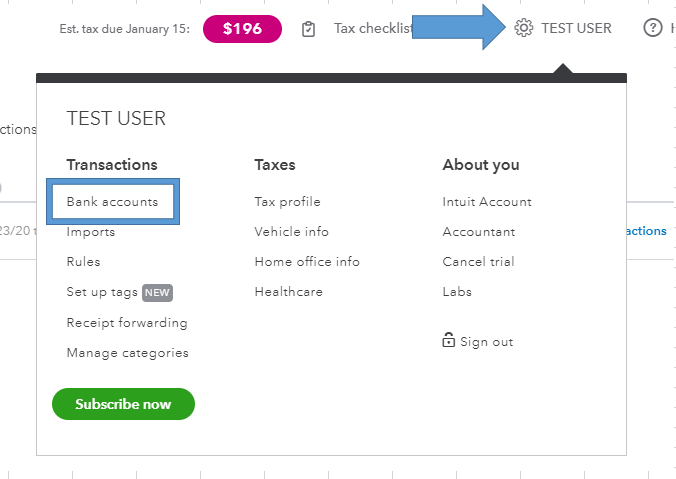Viewport: 676px width, 479px height.
Task: Open Receipt forwarding settings
Action: pos(127,322)
